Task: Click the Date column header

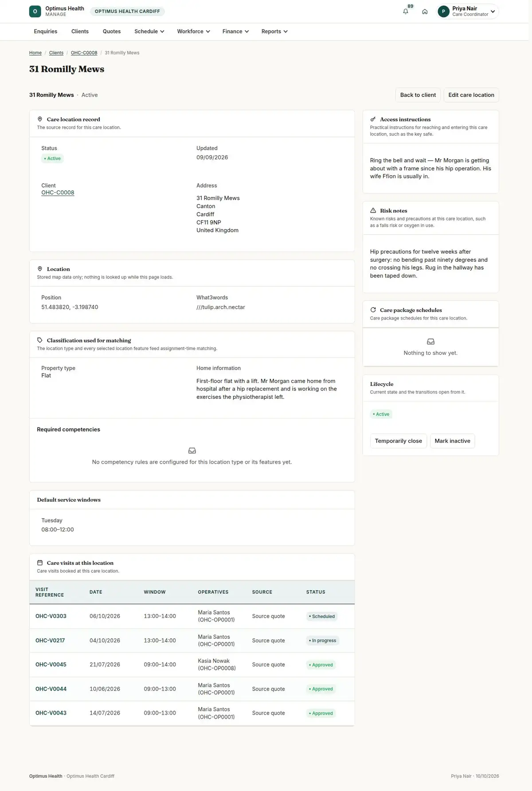Action: point(96,592)
